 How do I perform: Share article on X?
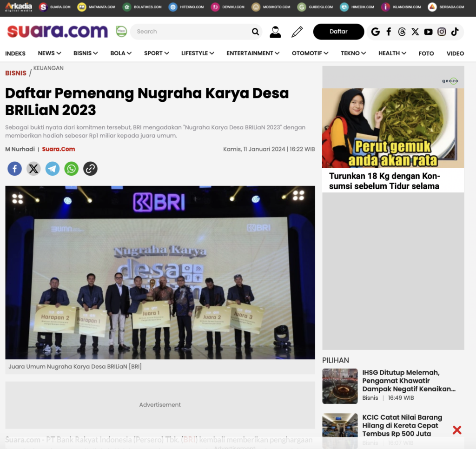33,168
